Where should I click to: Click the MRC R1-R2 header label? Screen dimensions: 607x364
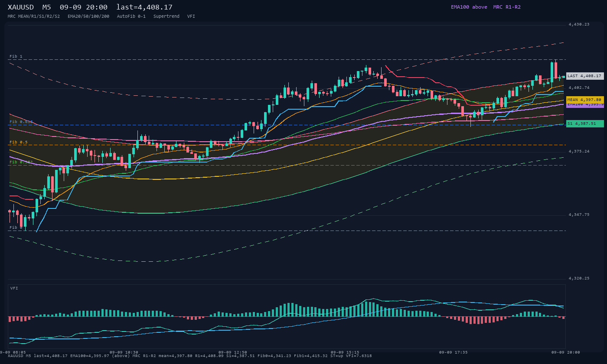coord(507,7)
